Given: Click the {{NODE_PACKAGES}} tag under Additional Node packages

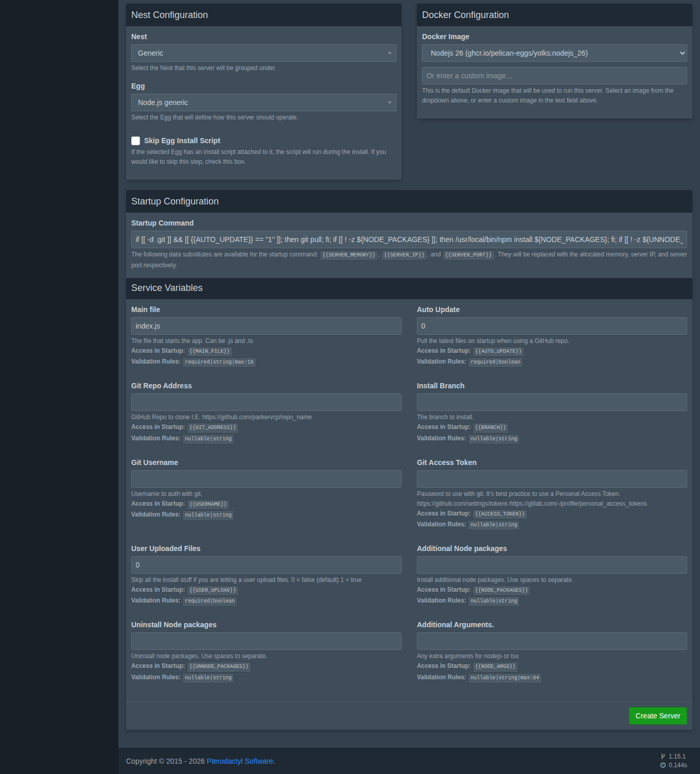Looking at the screenshot, I should pyautogui.click(x=501, y=590).
